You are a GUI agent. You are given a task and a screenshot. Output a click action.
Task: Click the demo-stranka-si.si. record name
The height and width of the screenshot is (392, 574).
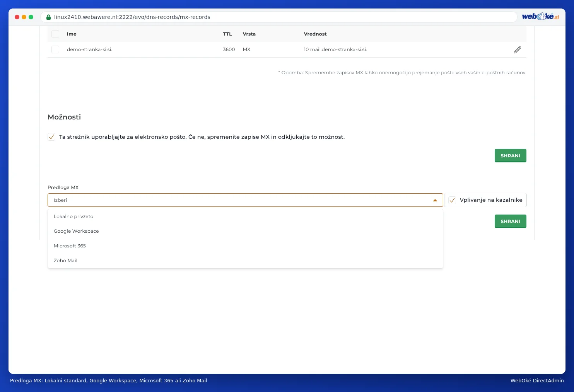[89, 49]
